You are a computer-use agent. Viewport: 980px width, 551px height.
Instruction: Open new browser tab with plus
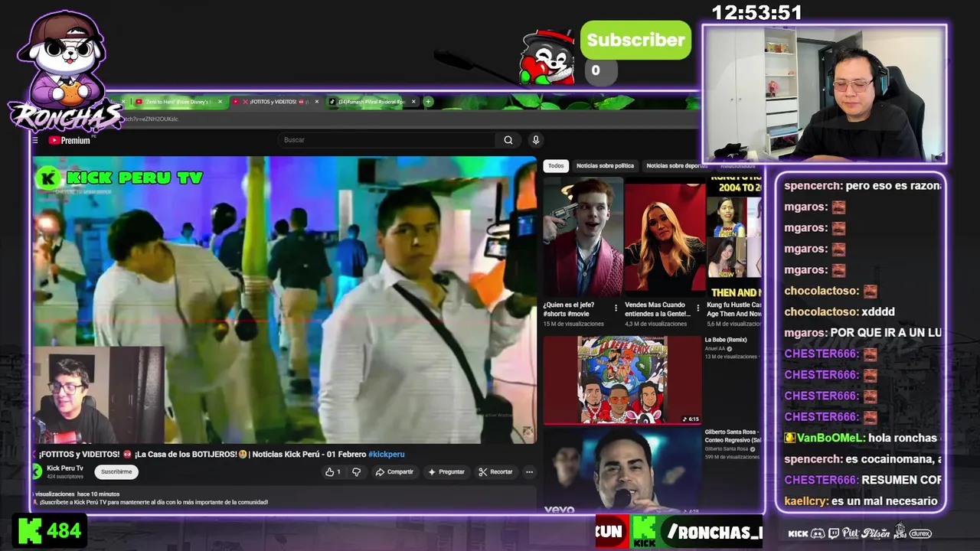[428, 102]
